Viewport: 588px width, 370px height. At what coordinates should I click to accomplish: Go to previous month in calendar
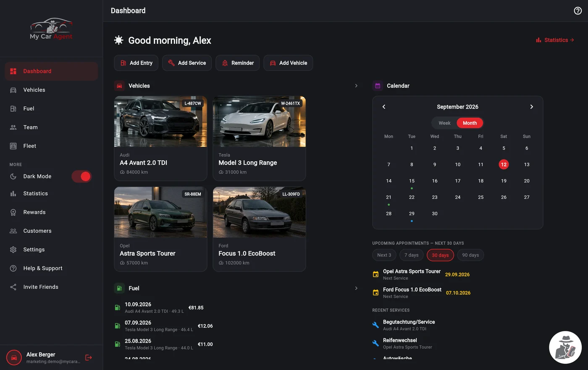pyautogui.click(x=384, y=107)
